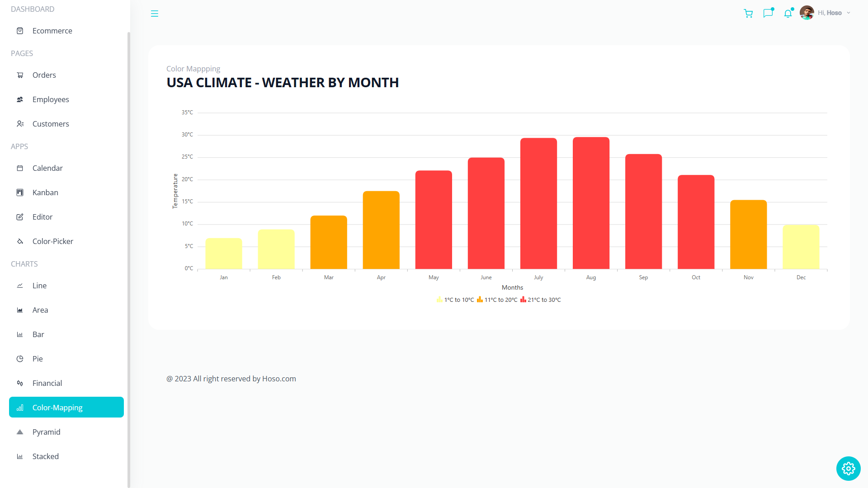The height and width of the screenshot is (488, 868).
Task: Click the Color-Picker paint bucket icon
Action: pos(20,241)
